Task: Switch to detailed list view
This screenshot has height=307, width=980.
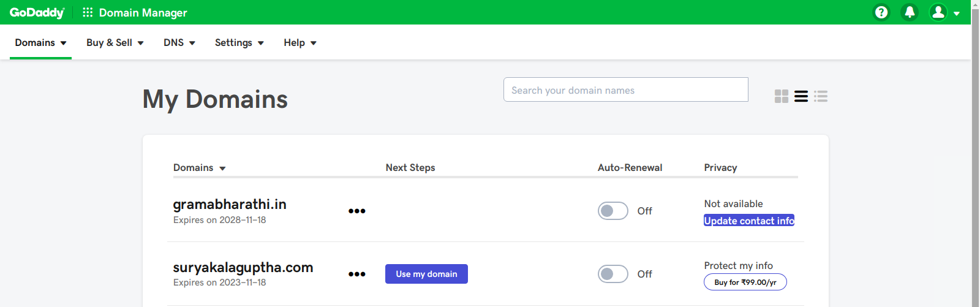Action: point(821,96)
